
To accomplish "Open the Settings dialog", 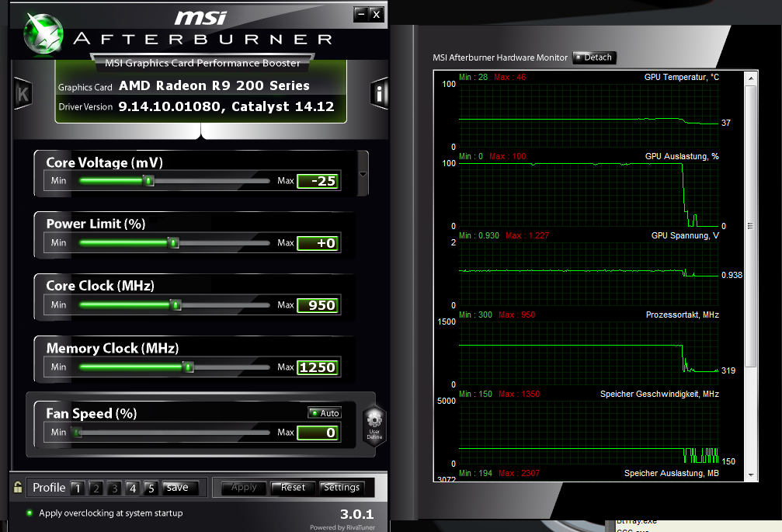I will 342,488.
